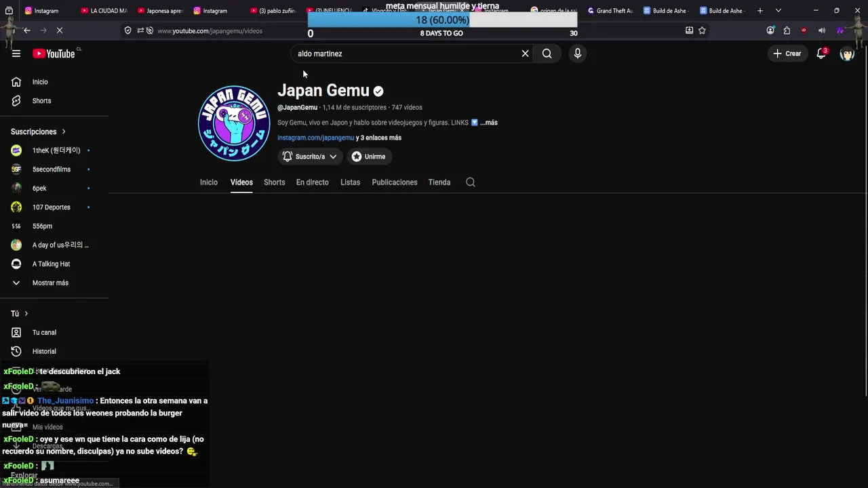Open the Suscrito/a notification dropdown
Image resolution: width=868 pixels, height=488 pixels.
coord(310,157)
